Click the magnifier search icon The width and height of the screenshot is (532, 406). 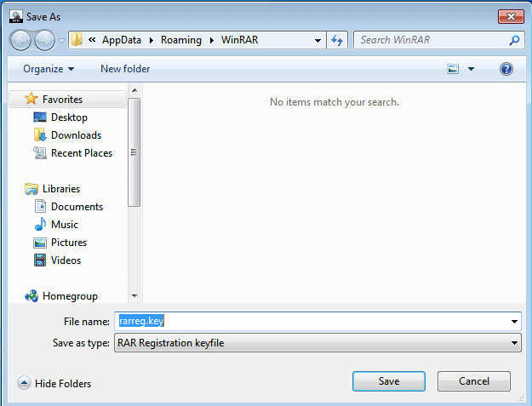point(514,40)
